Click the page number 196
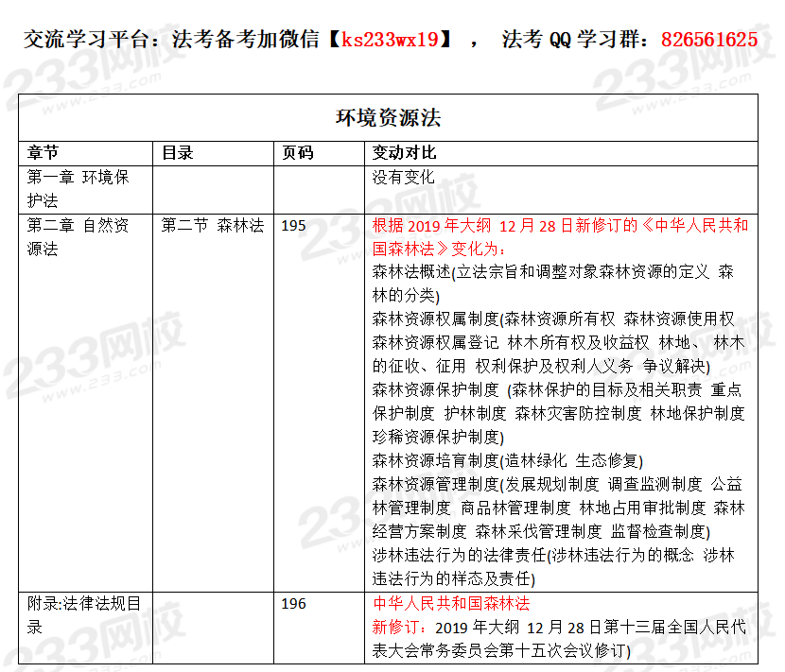 (293, 604)
